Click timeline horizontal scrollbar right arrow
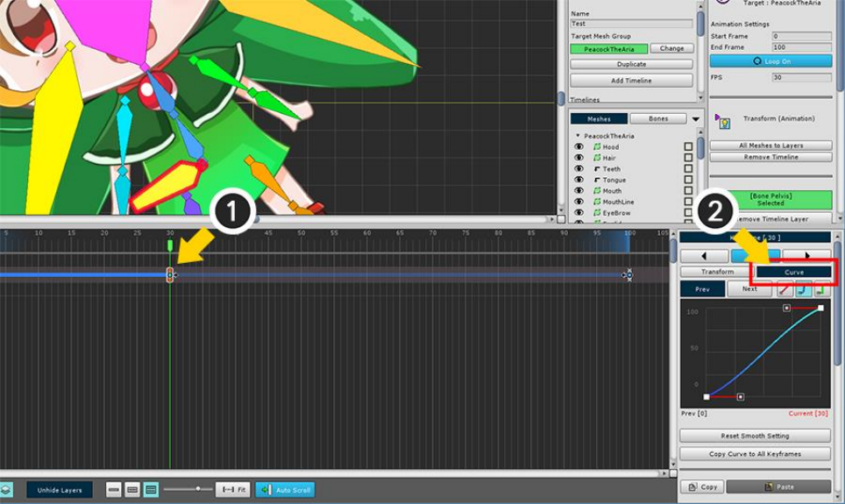The image size is (845, 504). (x=664, y=473)
